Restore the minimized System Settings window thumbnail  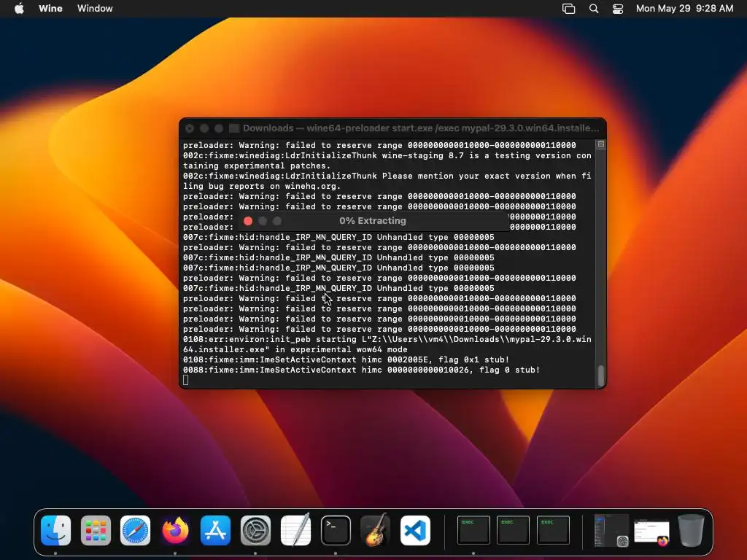click(x=611, y=530)
